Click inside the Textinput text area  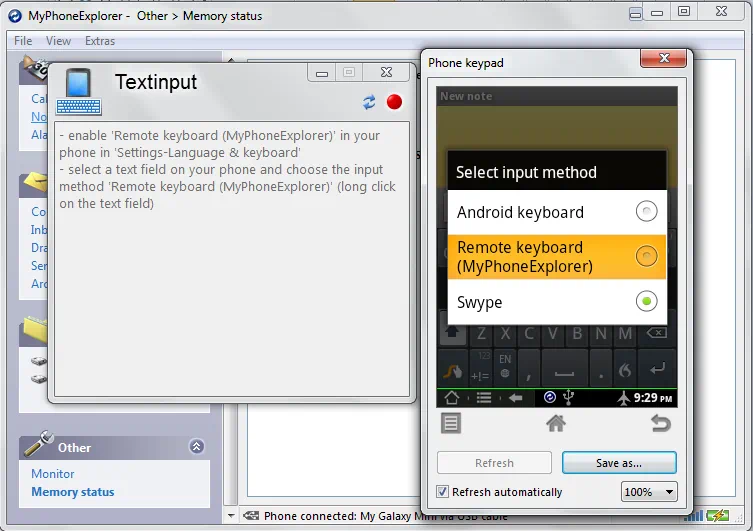(232, 259)
